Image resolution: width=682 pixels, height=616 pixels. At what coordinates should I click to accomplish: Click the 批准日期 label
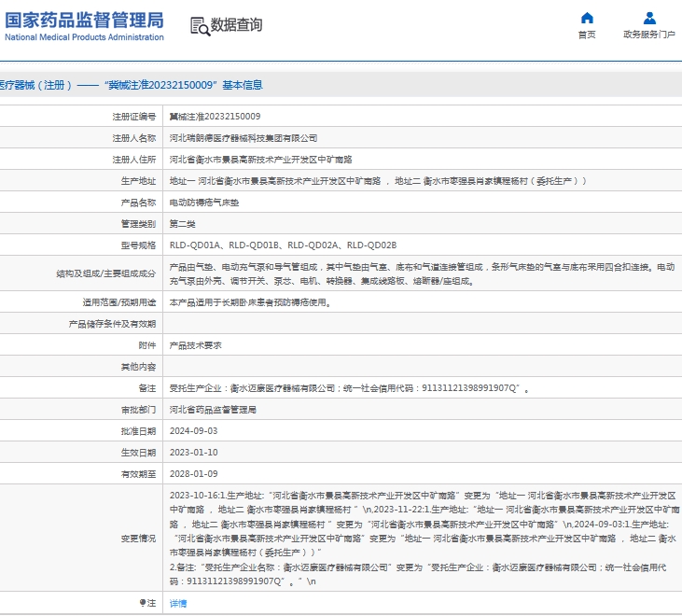click(138, 431)
